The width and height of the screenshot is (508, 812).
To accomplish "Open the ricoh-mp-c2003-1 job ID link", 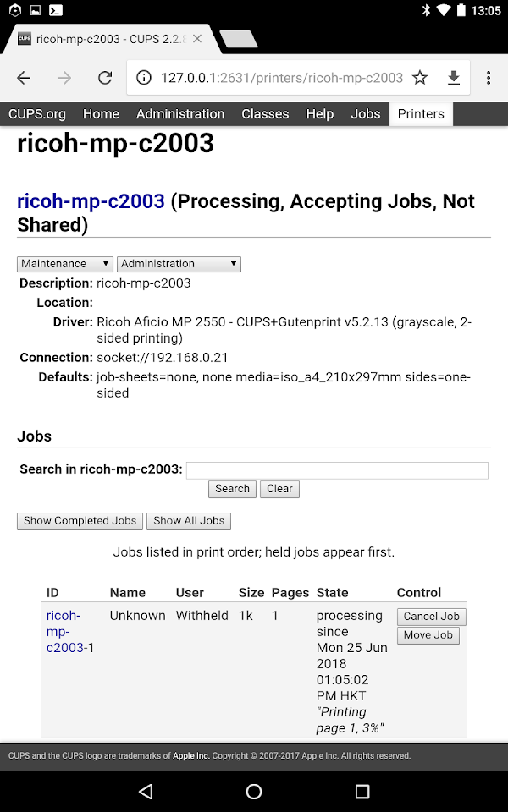I will coord(65,631).
